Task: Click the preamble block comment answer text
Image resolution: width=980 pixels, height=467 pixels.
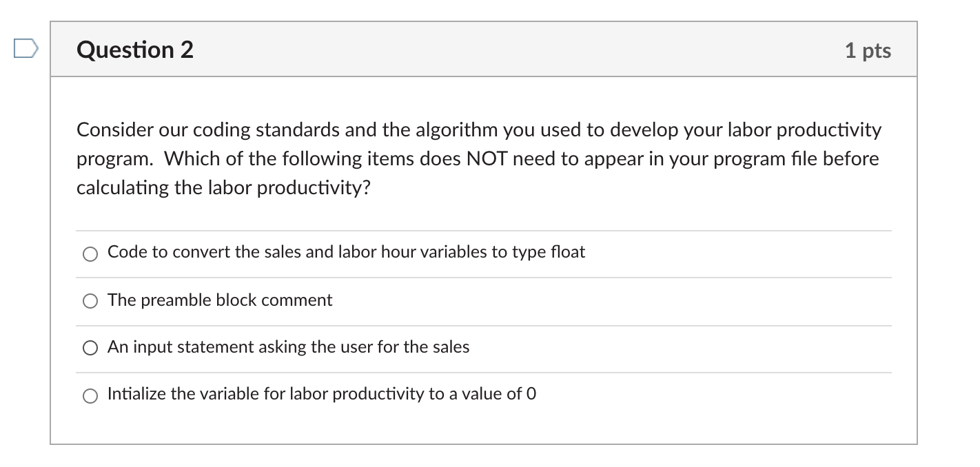Action: (x=220, y=300)
